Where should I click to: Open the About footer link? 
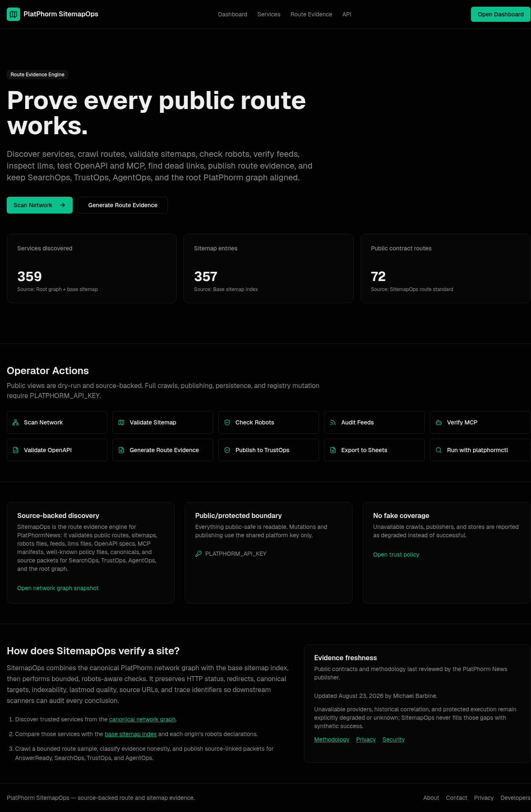click(x=431, y=798)
